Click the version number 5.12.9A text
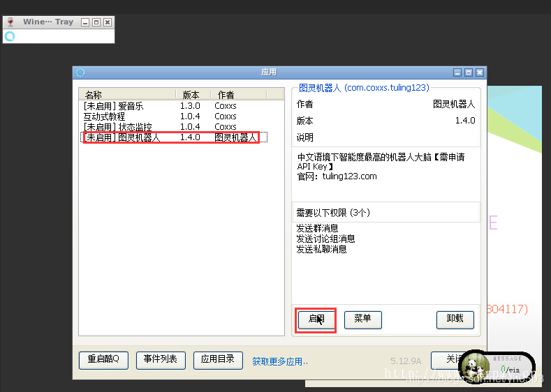 click(406, 361)
